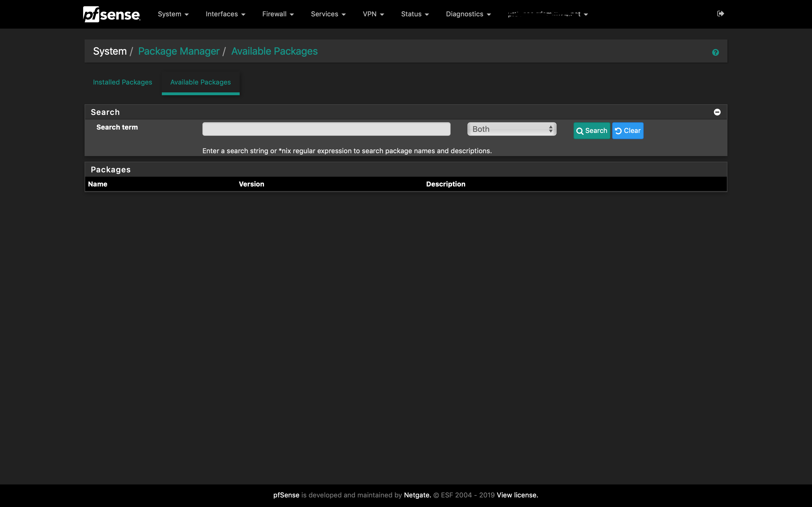Open the Services menu
812x507 pixels.
point(328,14)
